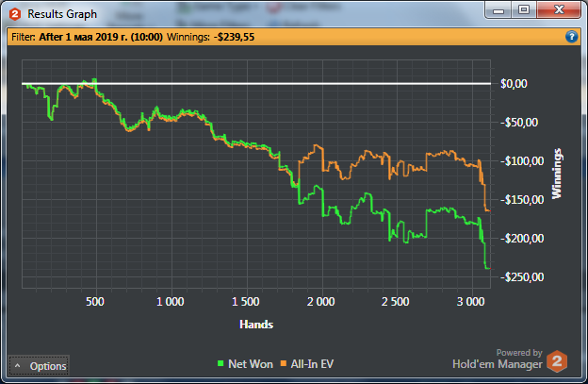Close the Results Graph window

[x=559, y=9]
